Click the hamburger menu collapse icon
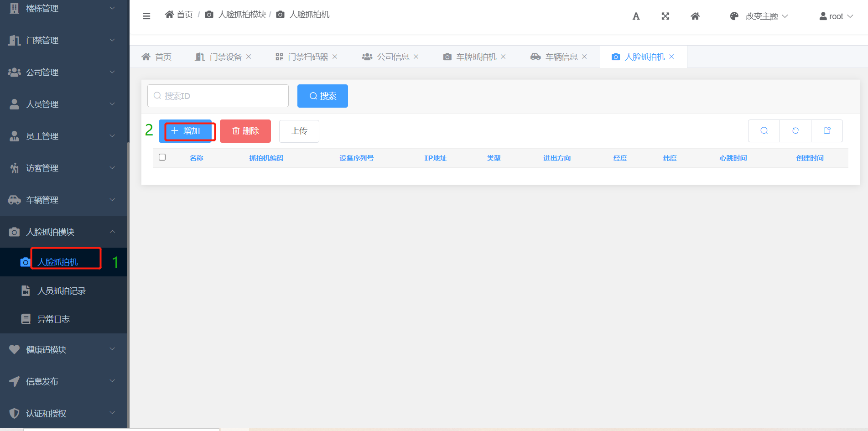This screenshot has width=868, height=431. click(146, 16)
